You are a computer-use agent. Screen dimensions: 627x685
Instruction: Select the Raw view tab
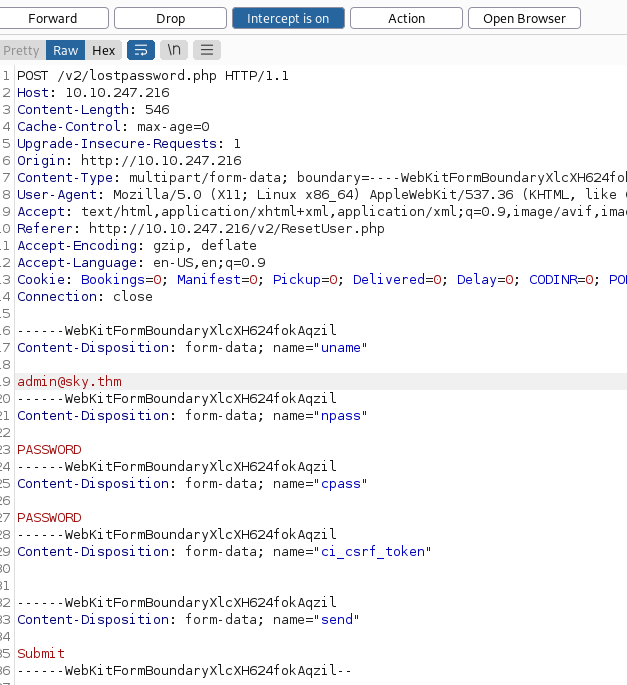66,50
